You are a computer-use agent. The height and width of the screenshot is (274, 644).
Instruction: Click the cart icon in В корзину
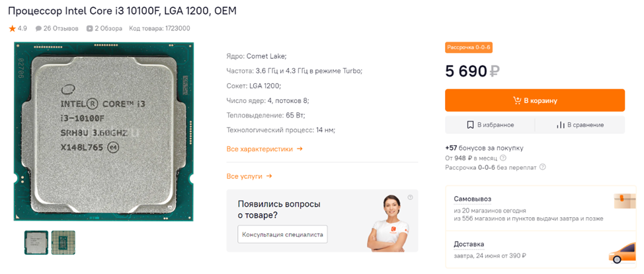point(517,101)
